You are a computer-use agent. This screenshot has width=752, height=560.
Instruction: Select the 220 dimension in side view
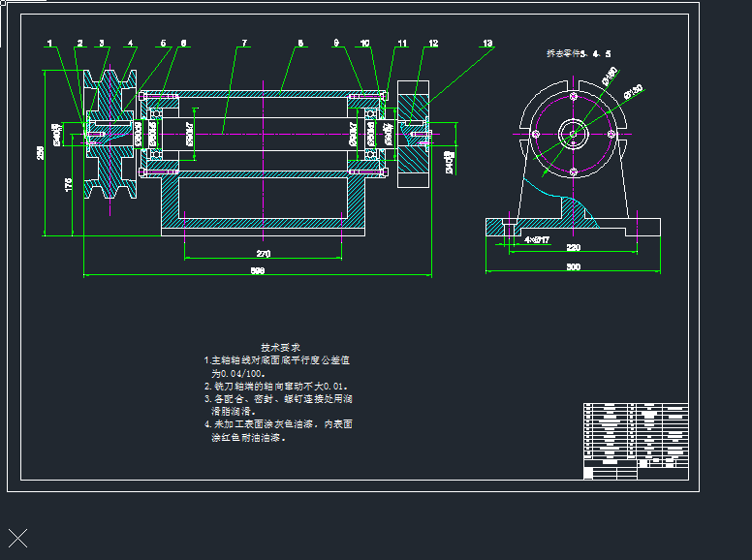[573, 247]
